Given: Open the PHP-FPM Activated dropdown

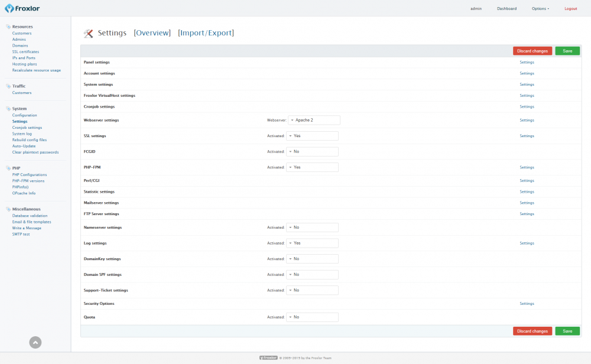Looking at the screenshot, I should tap(312, 167).
